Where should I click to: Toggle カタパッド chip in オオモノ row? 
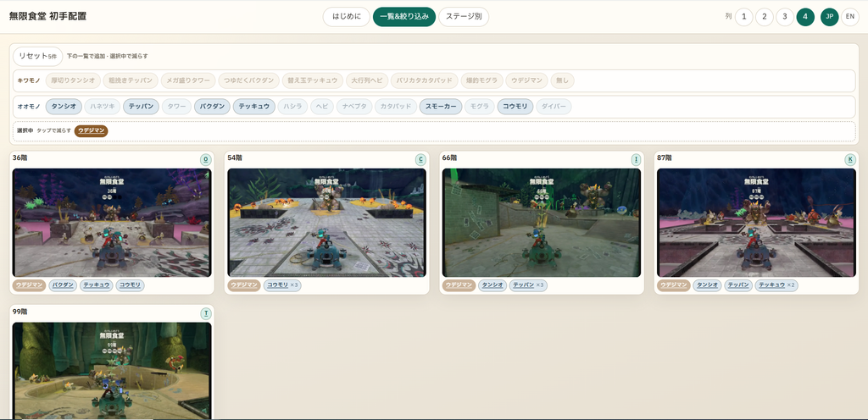pos(396,107)
